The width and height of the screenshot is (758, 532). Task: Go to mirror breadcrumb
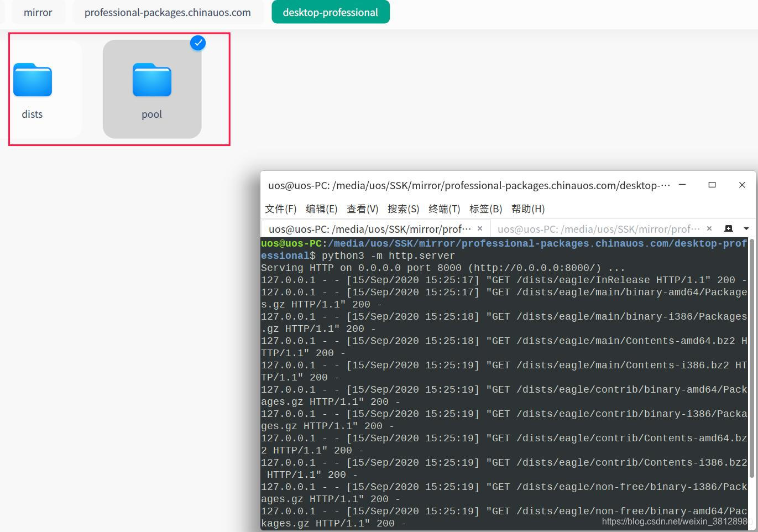[x=38, y=12]
